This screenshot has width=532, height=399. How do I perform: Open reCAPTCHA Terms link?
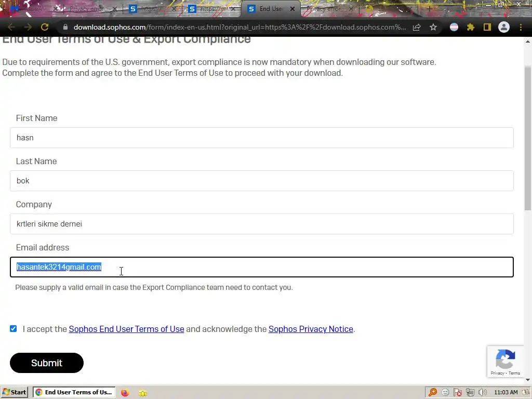(x=514, y=373)
